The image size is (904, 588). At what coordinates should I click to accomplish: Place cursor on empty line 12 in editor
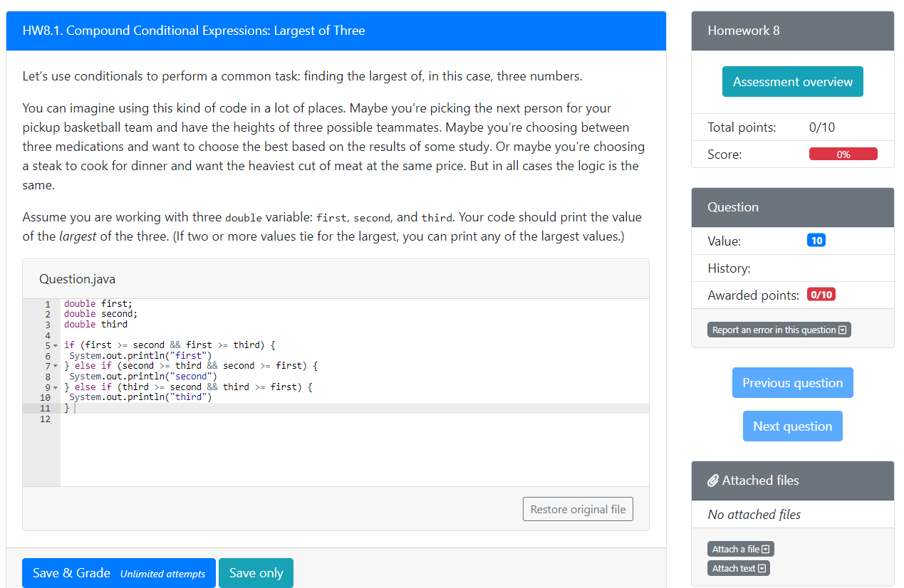click(x=355, y=419)
